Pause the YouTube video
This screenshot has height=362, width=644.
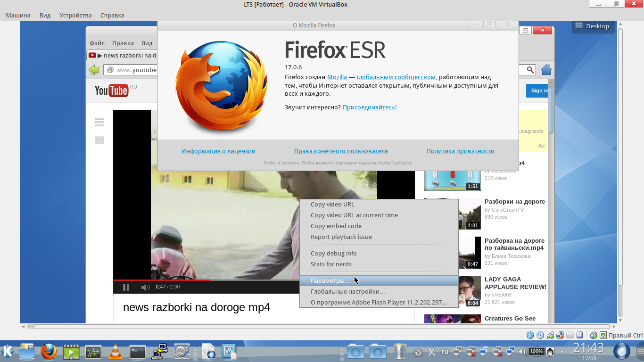[x=126, y=287]
